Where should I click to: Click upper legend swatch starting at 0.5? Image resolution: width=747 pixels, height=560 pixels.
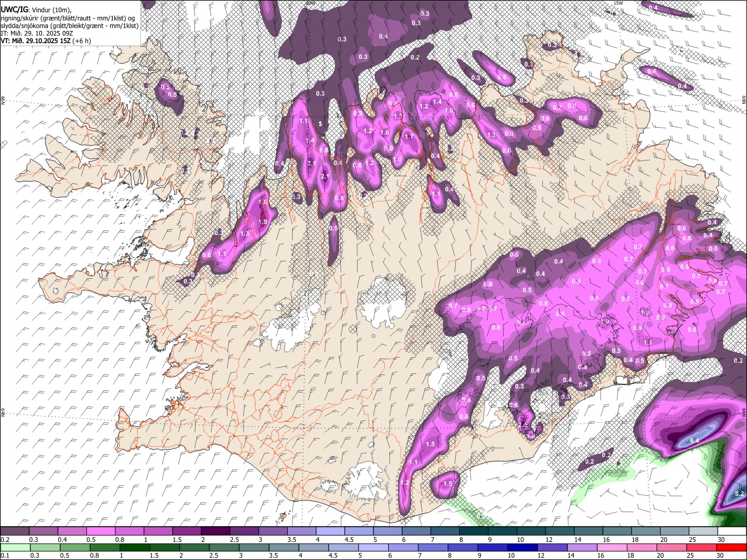[x=100, y=531]
